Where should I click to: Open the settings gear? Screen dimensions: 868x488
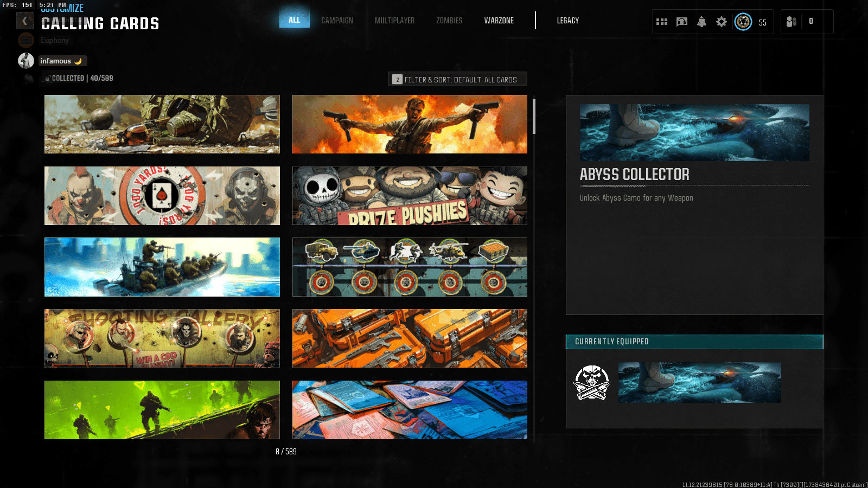[721, 22]
